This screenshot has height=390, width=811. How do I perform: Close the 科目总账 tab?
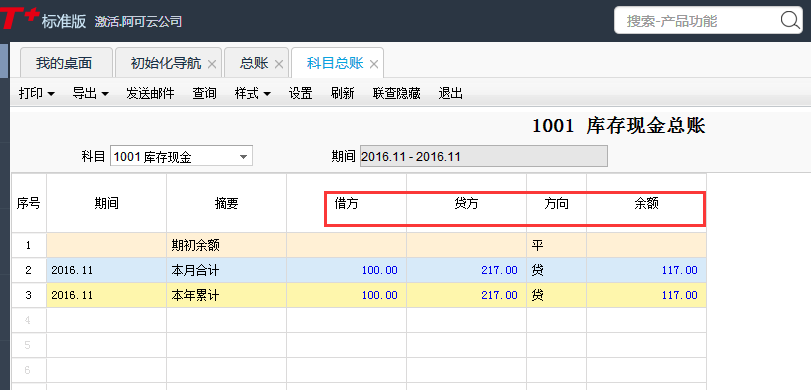pyautogui.click(x=374, y=64)
